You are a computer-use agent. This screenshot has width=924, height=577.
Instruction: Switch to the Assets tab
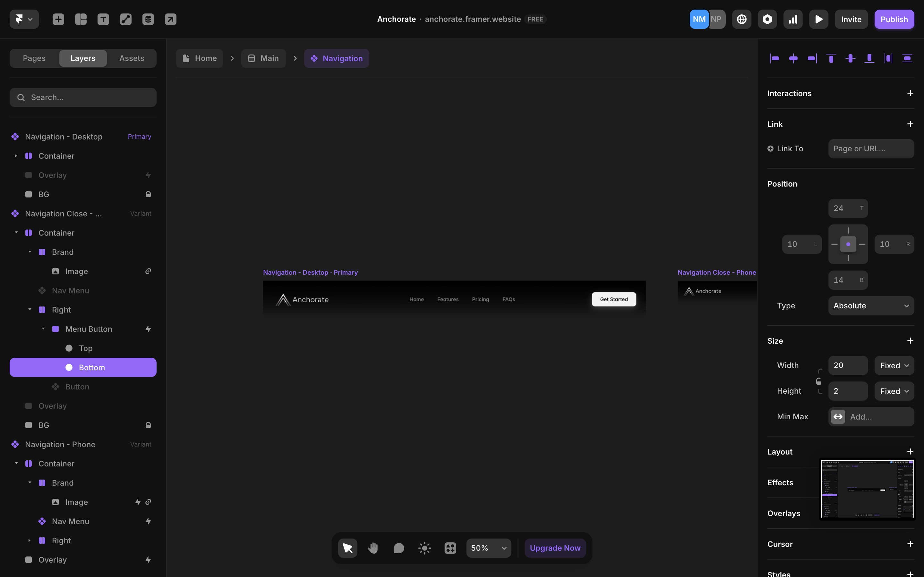131,58
